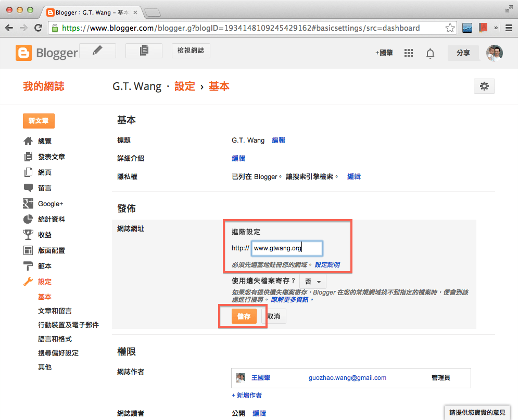
Task: Create a post with the pencil icon
Action: coord(97,50)
